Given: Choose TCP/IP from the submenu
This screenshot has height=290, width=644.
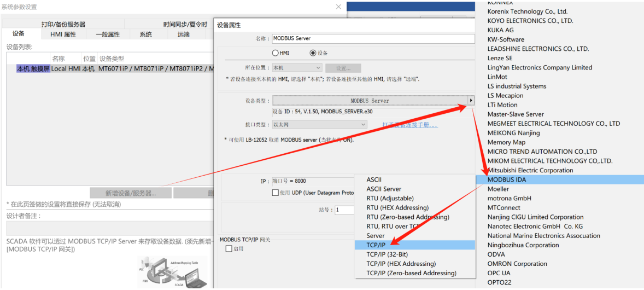Looking at the screenshot, I should pos(415,245).
